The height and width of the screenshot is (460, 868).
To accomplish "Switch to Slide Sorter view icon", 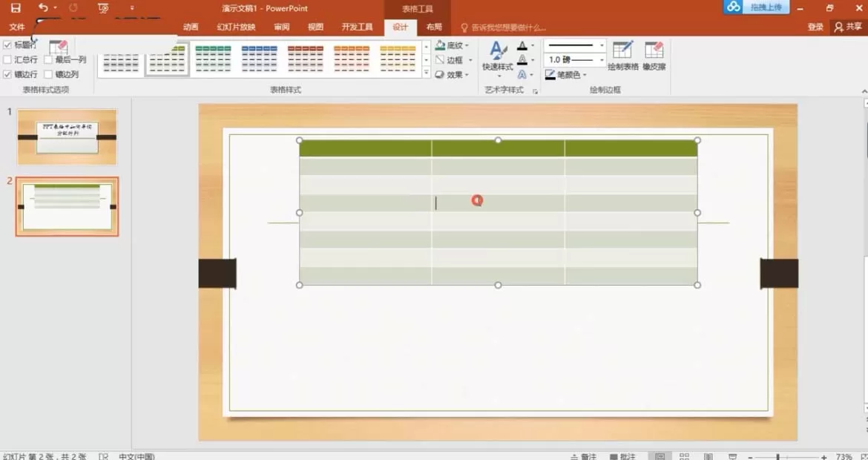I will coord(684,457).
